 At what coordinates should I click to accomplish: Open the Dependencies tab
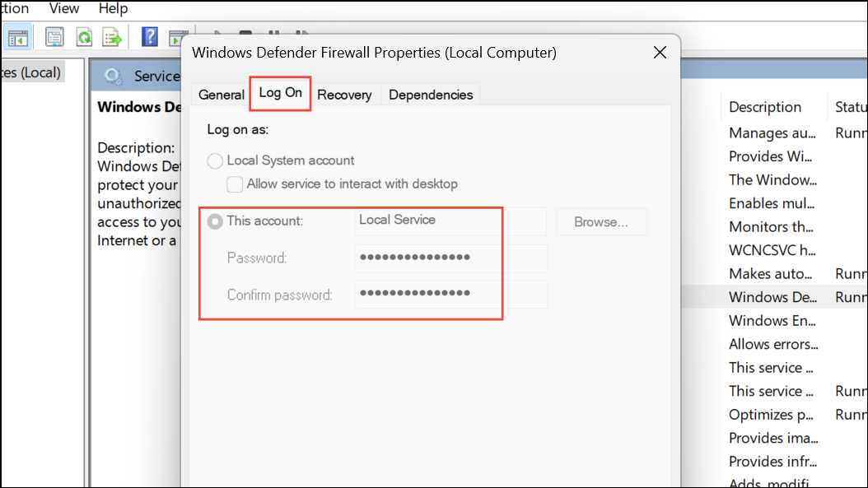(x=431, y=95)
